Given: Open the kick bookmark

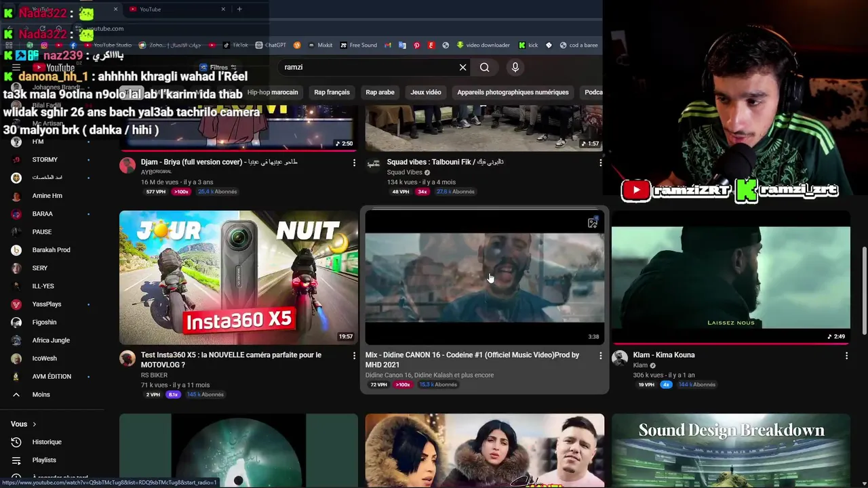Looking at the screenshot, I should click(x=528, y=45).
